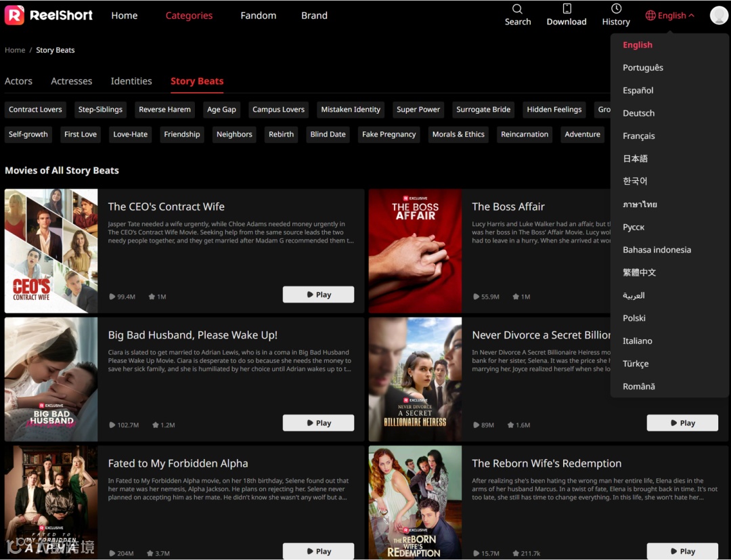The image size is (731, 560).
Task: Select 한국어 language option
Action: click(x=635, y=181)
